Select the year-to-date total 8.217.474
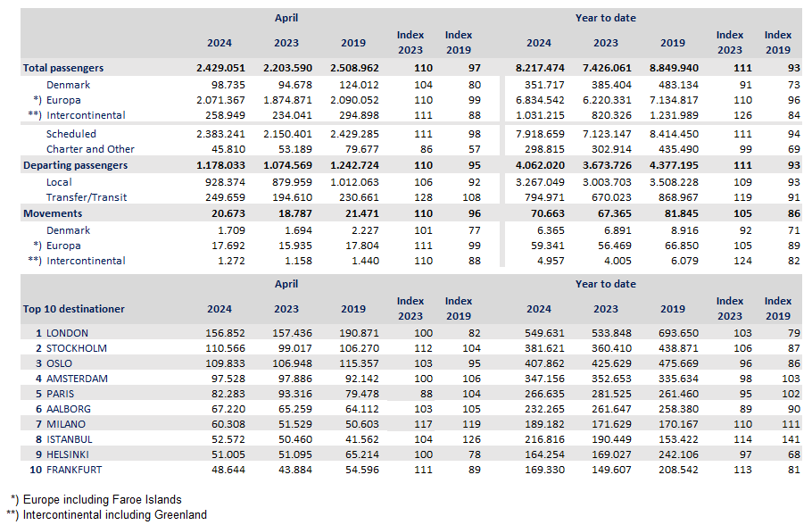The height and width of the screenshot is (525, 812). (539, 68)
